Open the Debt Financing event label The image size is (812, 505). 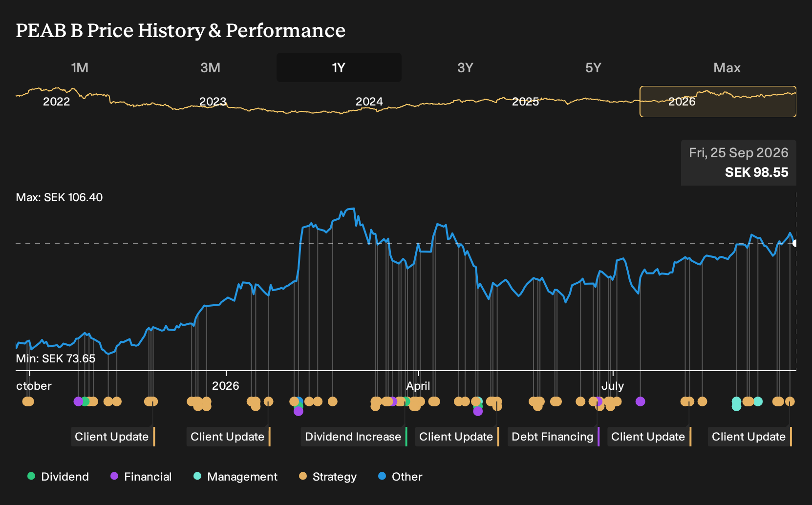click(553, 437)
